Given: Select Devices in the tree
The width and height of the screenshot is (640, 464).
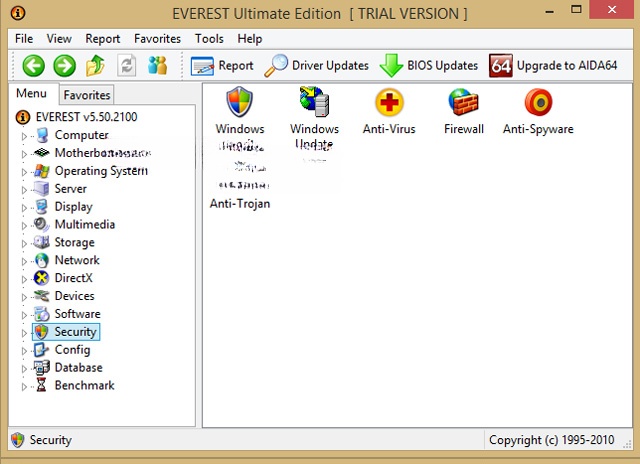Looking at the screenshot, I should coord(74,296).
